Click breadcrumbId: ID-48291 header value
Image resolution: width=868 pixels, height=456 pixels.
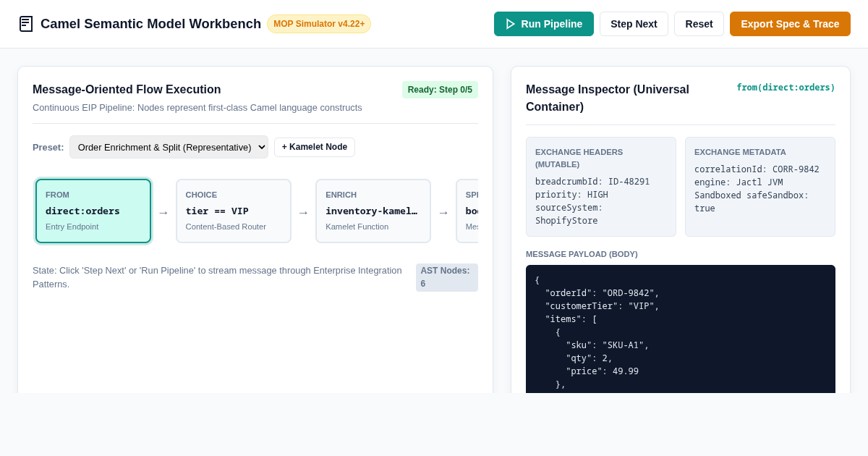[592, 182]
